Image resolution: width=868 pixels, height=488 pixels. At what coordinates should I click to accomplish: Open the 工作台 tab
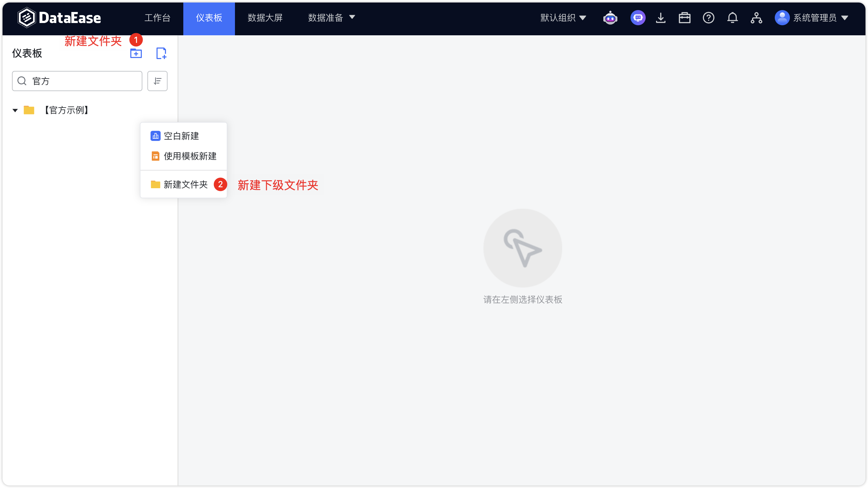(x=157, y=18)
